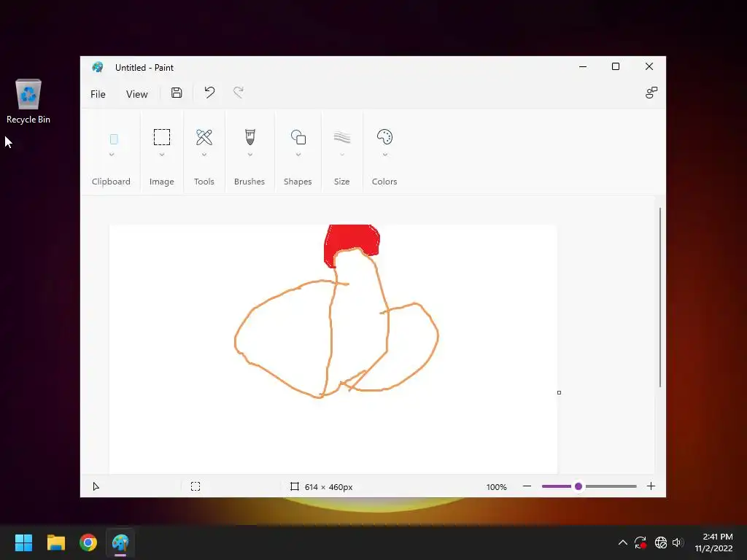Image resolution: width=747 pixels, height=560 pixels.
Task: Zoom in with the plus button
Action: [651, 486]
